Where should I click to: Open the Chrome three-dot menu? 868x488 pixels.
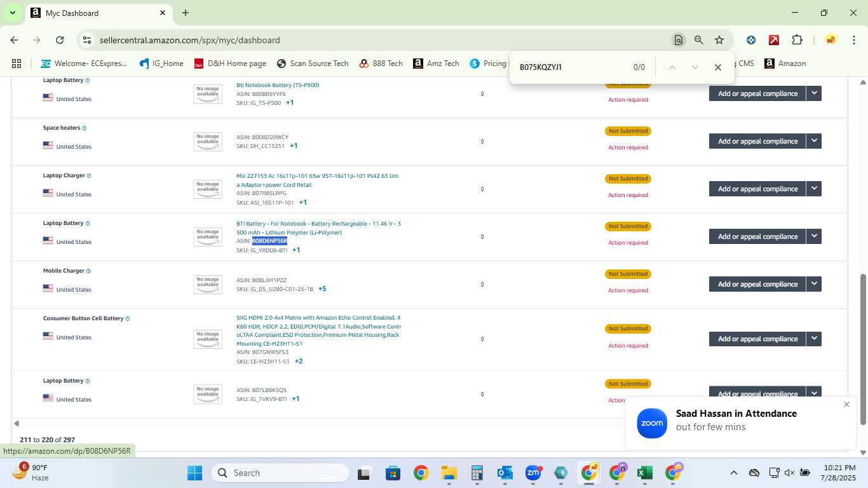pos(853,40)
